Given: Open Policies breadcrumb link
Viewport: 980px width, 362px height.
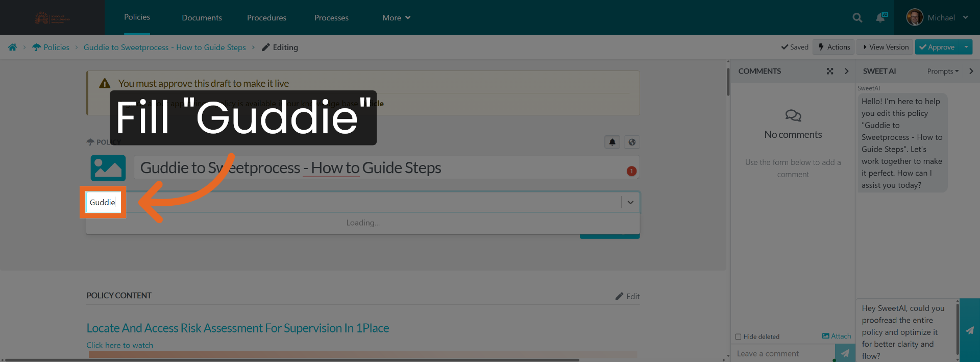Looking at the screenshot, I should click(51, 47).
